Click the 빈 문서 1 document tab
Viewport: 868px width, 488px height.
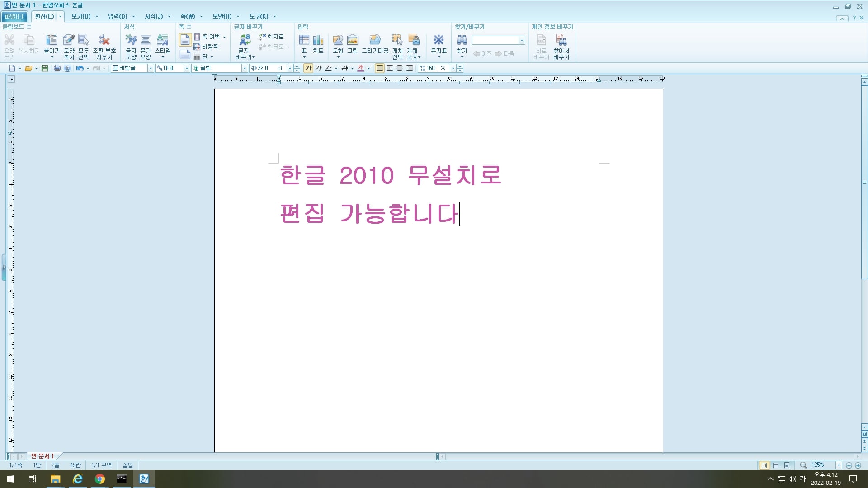[x=43, y=456]
